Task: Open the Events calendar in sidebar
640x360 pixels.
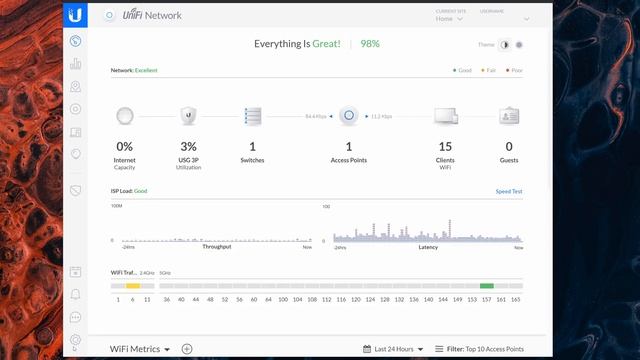Action: tap(75, 271)
